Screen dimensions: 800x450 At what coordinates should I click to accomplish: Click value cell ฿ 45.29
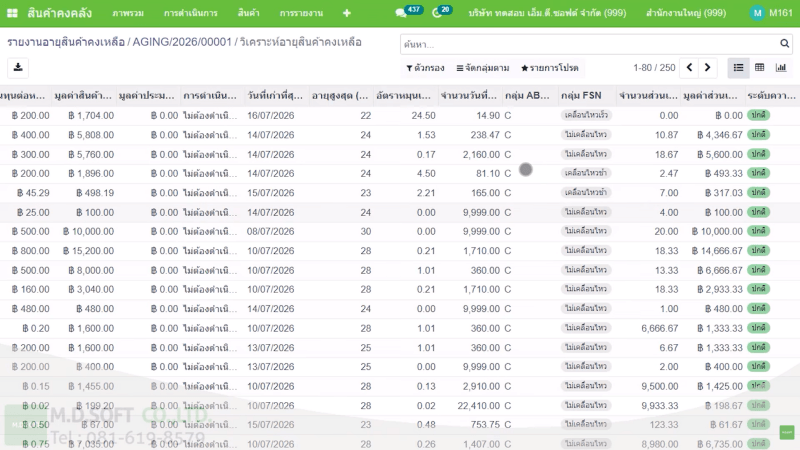tap(33, 193)
